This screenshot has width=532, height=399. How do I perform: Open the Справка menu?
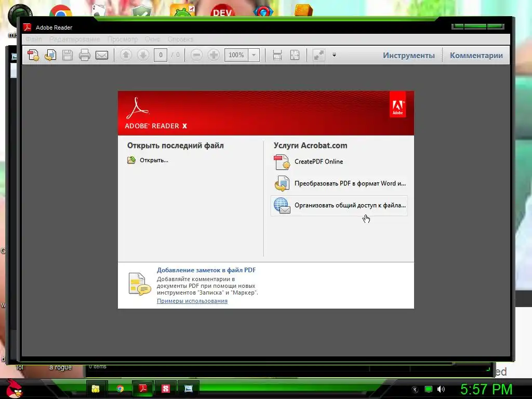(x=180, y=39)
